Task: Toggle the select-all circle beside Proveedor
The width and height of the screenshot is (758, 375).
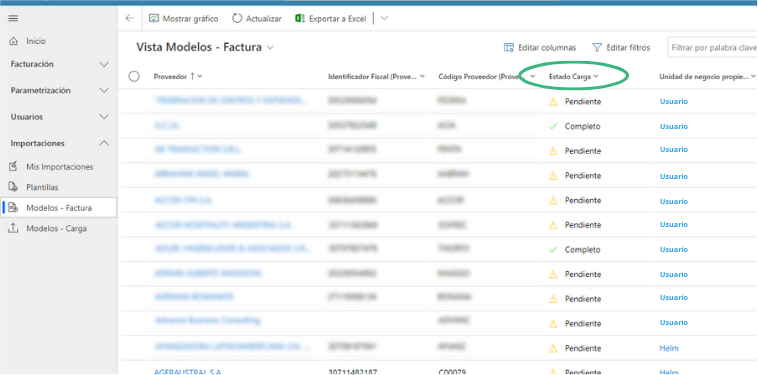Action: coord(134,76)
